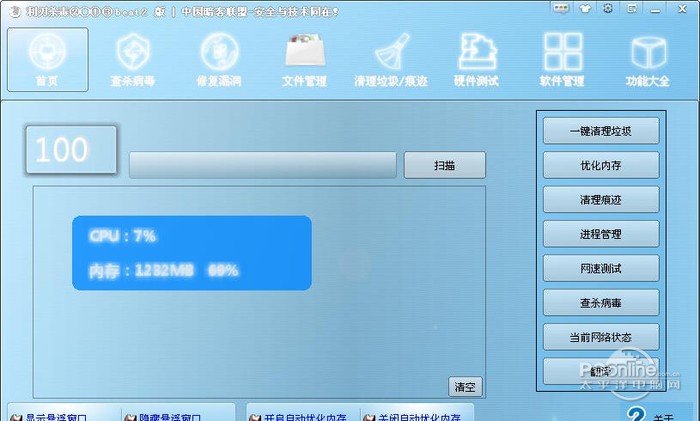Click the 清理痕迹 clean traces button
Screen dimensions: 700x421
[601, 200]
